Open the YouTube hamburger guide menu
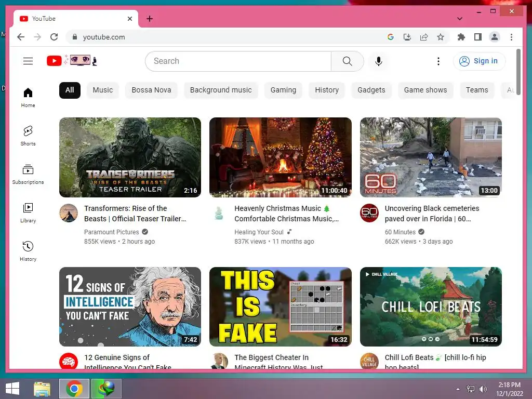This screenshot has height=399, width=532. click(x=28, y=61)
